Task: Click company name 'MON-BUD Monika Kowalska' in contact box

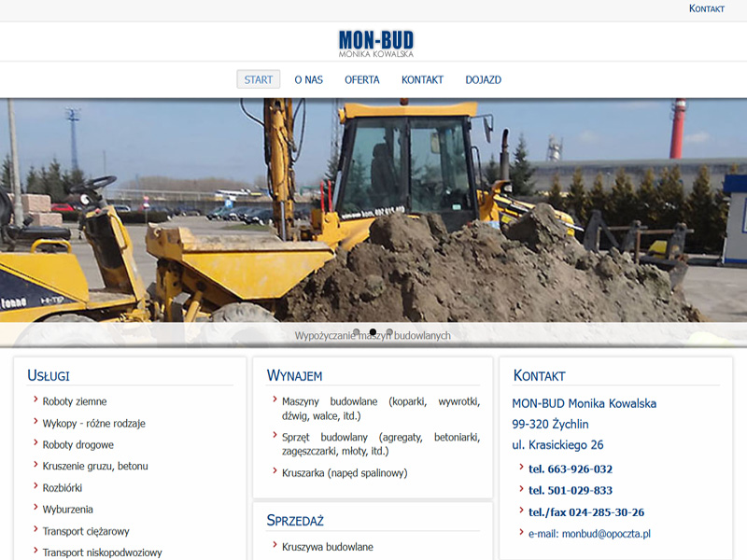Action: click(585, 403)
